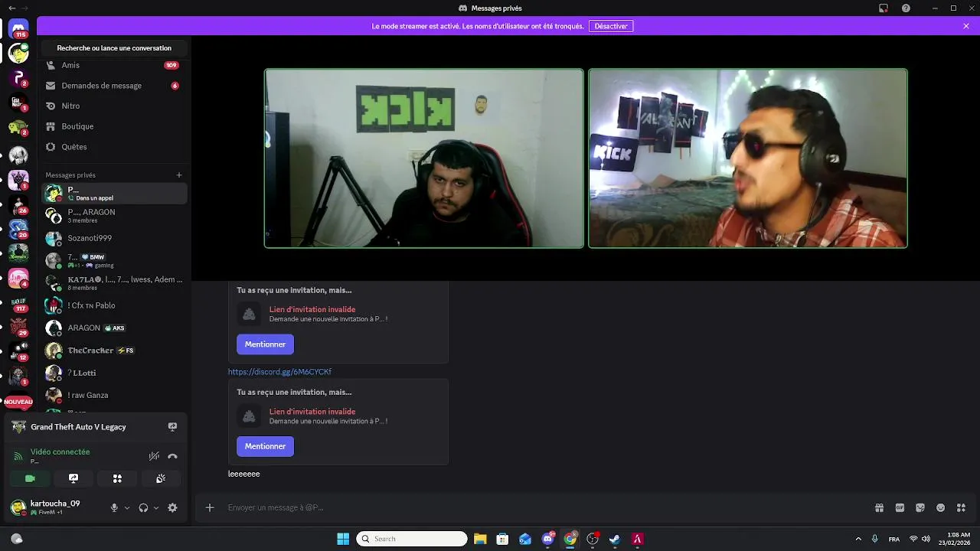Toggle the camera in voice panel

(x=30, y=478)
